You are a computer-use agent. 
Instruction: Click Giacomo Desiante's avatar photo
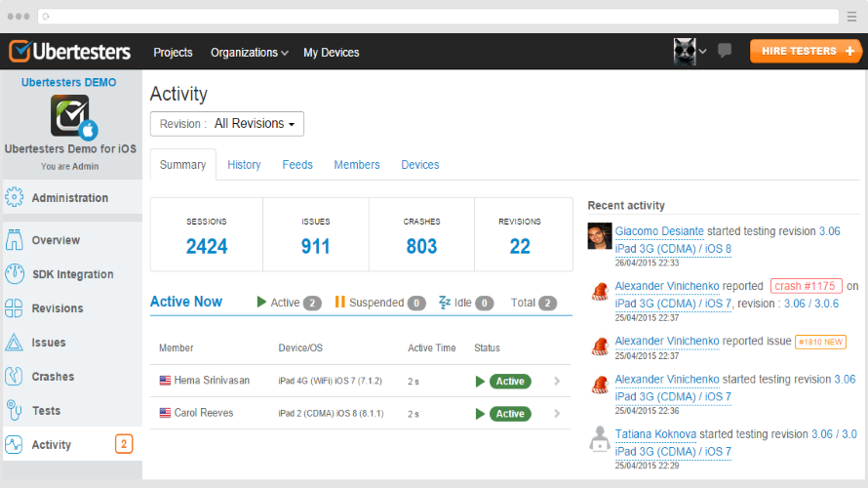[x=600, y=236]
